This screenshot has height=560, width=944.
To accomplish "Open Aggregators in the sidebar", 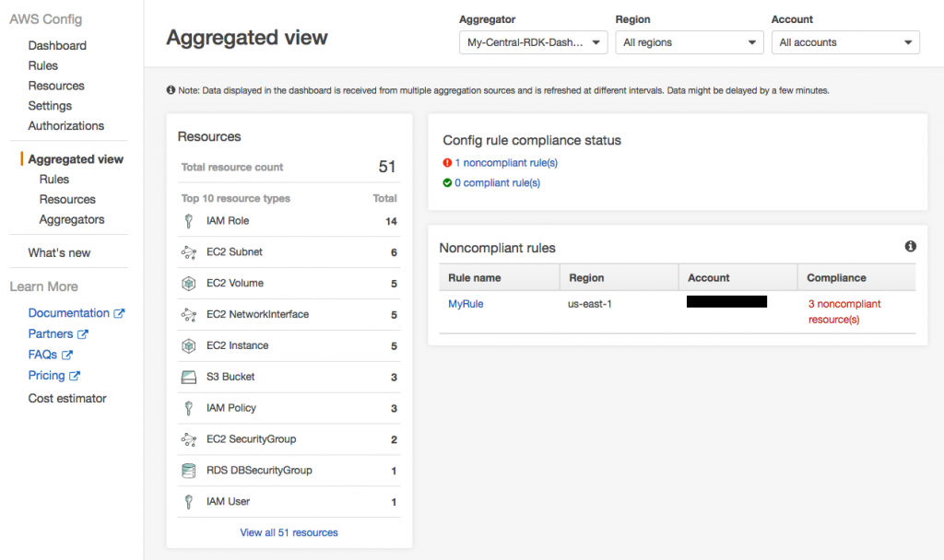I will (x=72, y=219).
